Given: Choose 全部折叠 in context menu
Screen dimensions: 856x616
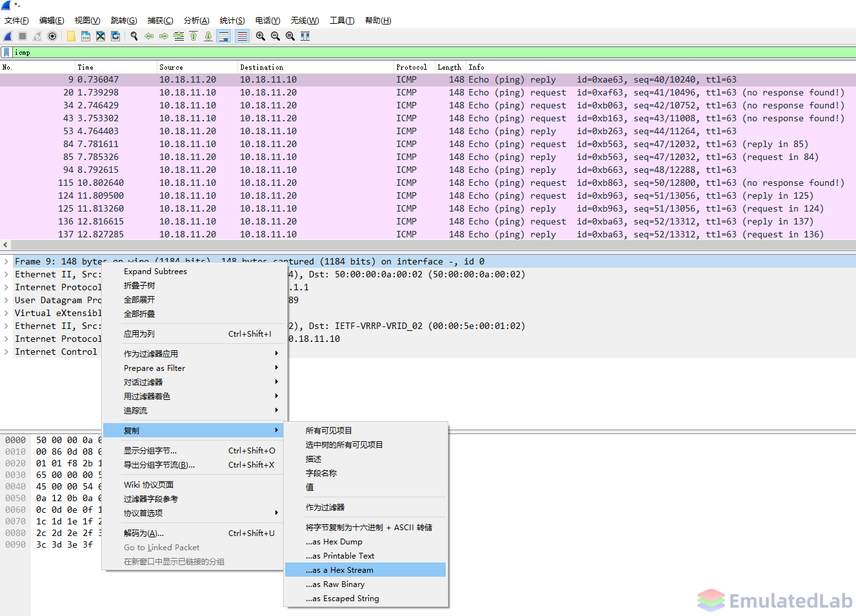Looking at the screenshot, I should [x=194, y=313].
